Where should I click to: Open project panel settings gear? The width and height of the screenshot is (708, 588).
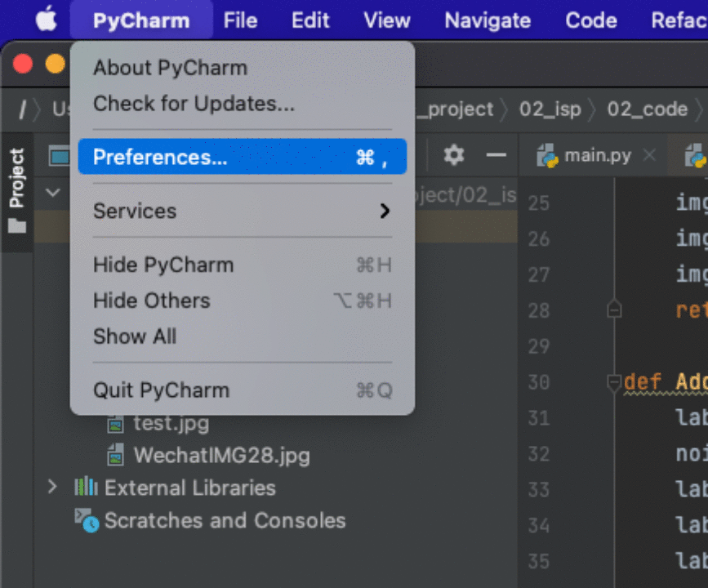tap(454, 155)
